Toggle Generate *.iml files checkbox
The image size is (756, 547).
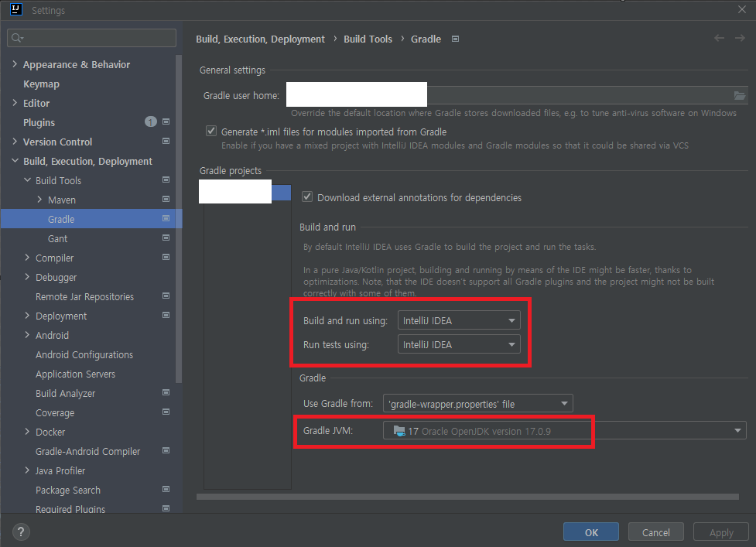[211, 131]
